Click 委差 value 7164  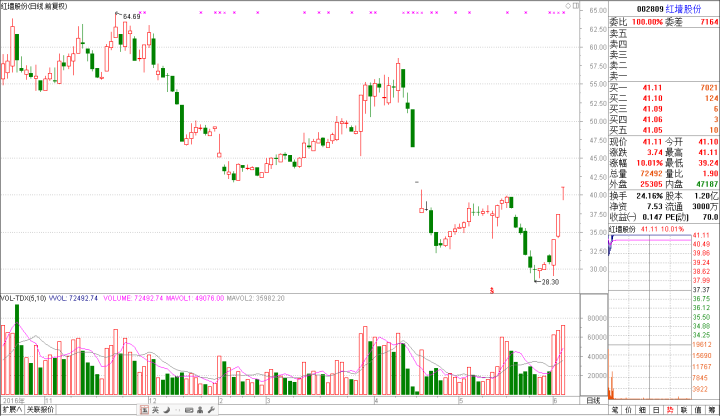tap(709, 22)
